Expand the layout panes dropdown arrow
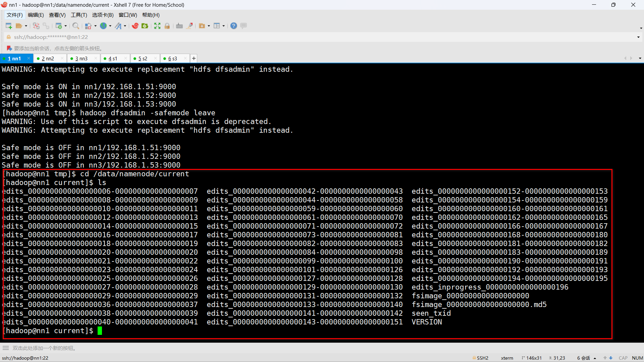Viewport: 644px width, 362px height. point(223,26)
